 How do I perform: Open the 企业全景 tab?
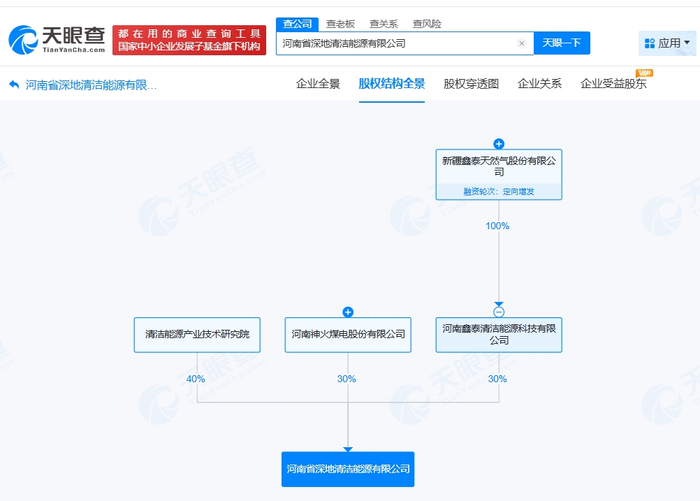pos(318,84)
